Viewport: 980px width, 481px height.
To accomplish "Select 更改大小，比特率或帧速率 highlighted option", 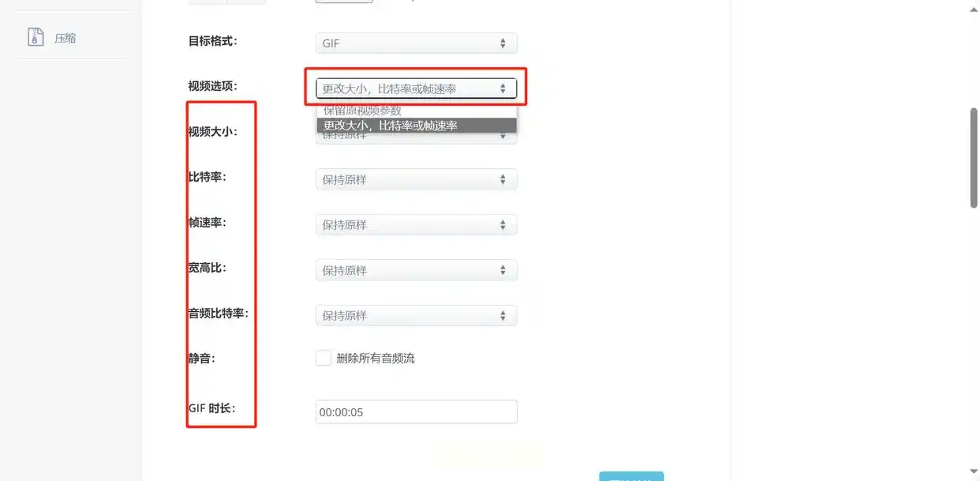I will [417, 125].
